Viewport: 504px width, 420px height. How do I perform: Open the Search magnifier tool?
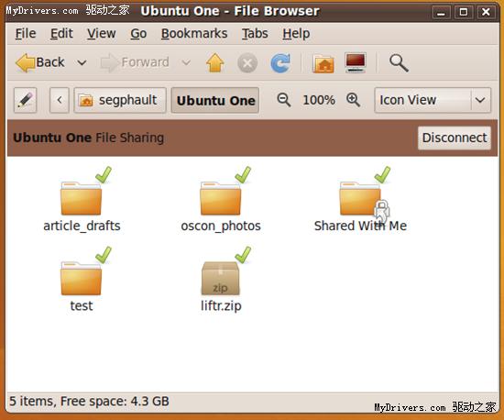click(399, 62)
